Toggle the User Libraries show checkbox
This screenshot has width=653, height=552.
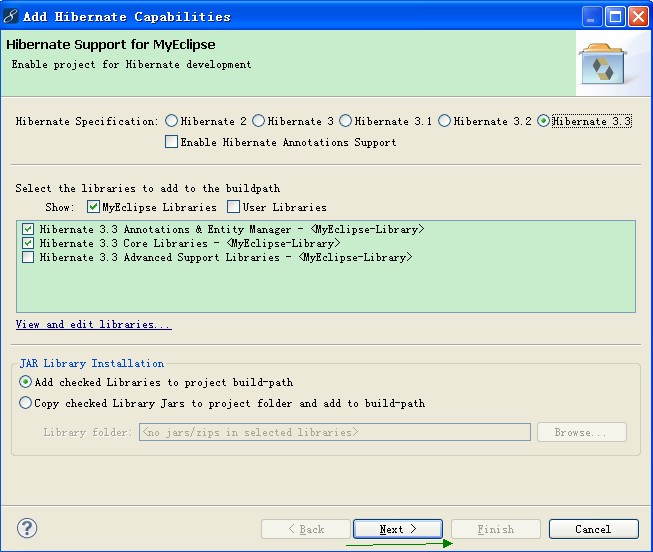(233, 207)
